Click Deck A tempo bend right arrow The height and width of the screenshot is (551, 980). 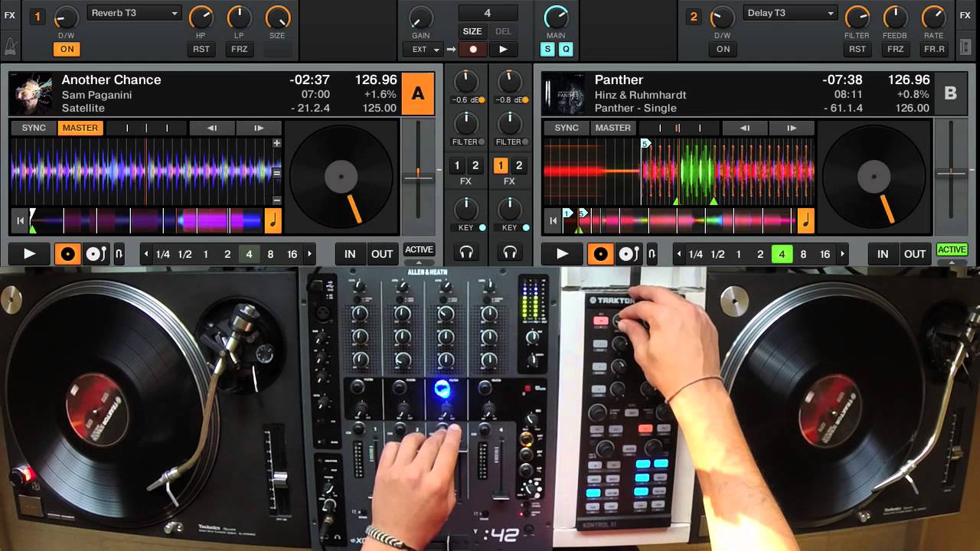click(x=259, y=128)
